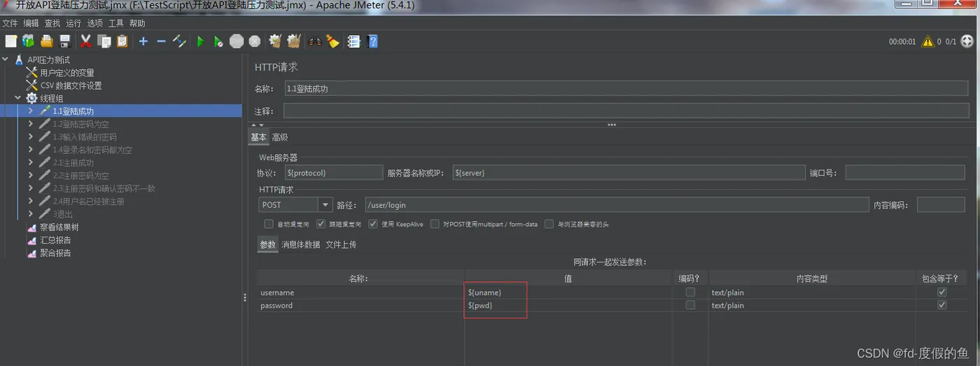Toggle the 使用 KeepAlive checkbox
The height and width of the screenshot is (366, 980).
(x=374, y=224)
